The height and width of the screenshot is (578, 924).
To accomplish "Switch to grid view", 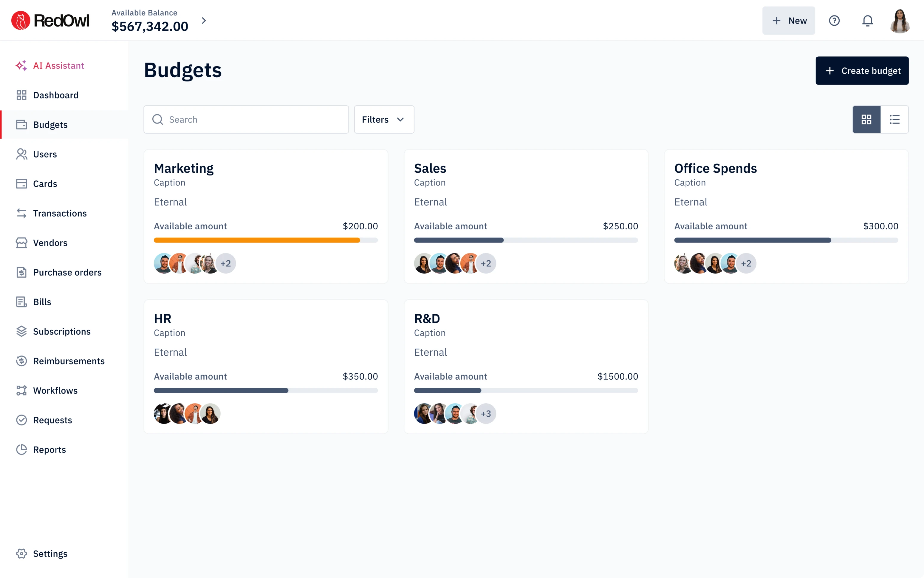I will [866, 120].
